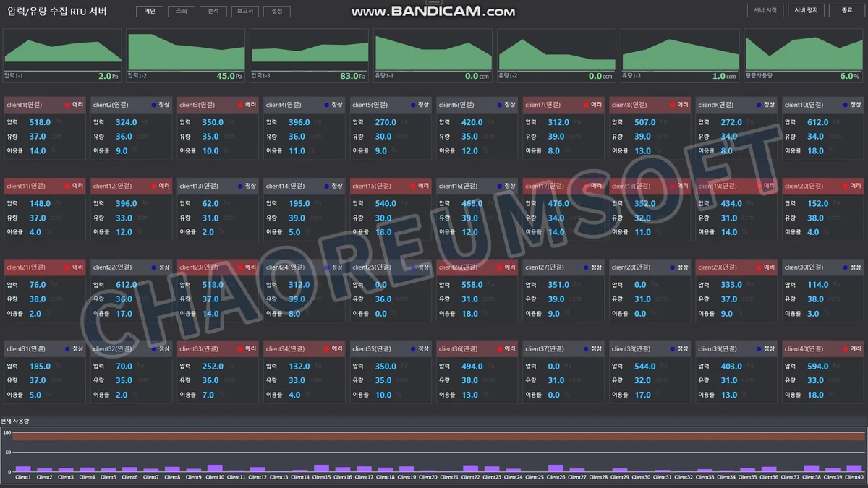Click the red error dot on client26
This screenshot has height=488, width=868.
point(499,267)
